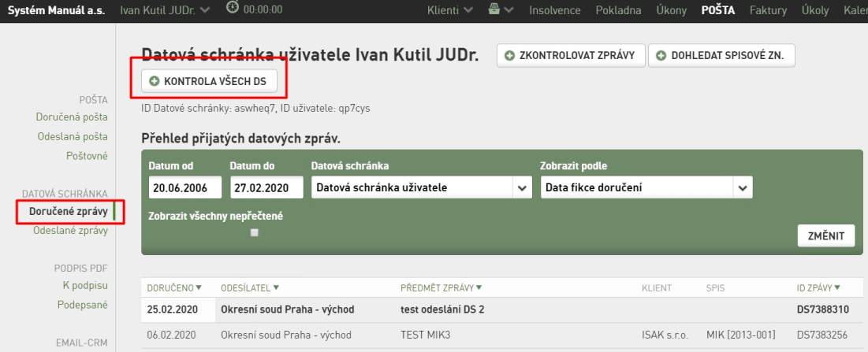This screenshot has height=352, width=868.
Task: Click plus icon on Kontrola všech DS
Action: tap(155, 81)
